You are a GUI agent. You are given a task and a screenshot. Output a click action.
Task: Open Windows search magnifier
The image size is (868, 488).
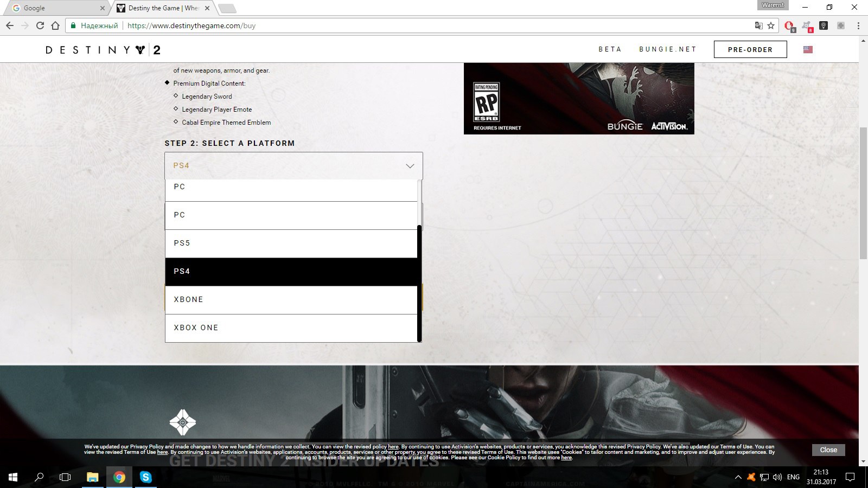pos(39,477)
